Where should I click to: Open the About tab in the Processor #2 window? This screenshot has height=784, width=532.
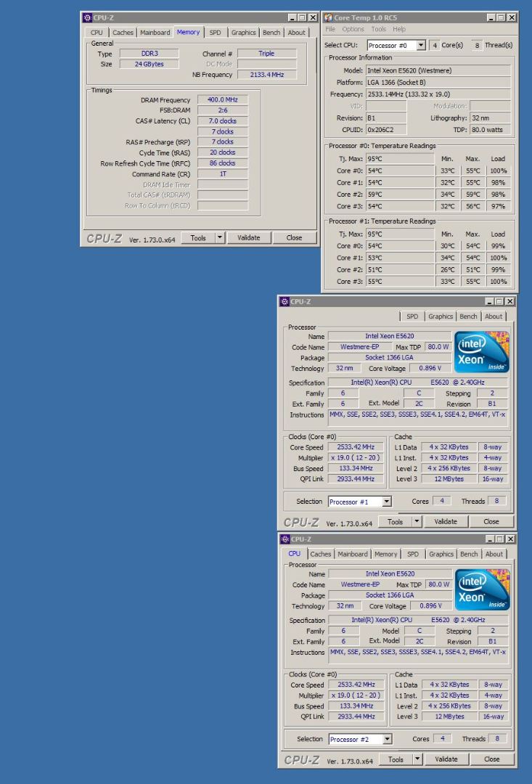[x=494, y=554]
